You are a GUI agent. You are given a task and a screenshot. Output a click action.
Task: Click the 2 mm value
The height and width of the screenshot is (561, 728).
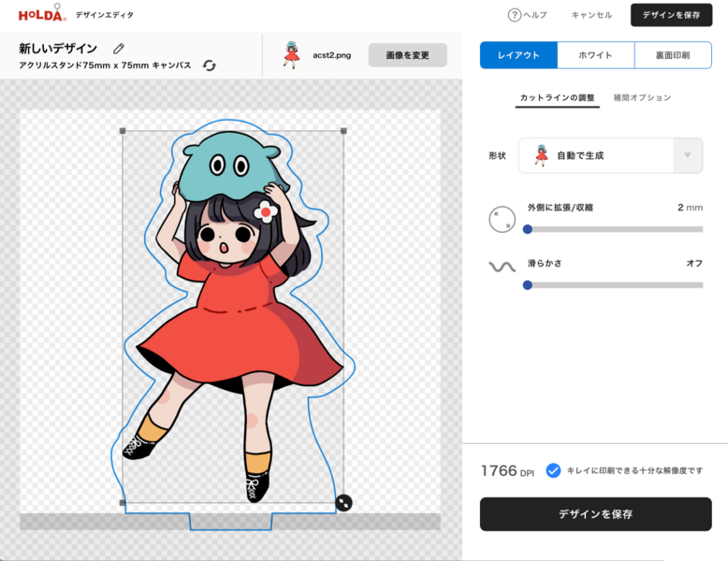(x=690, y=208)
